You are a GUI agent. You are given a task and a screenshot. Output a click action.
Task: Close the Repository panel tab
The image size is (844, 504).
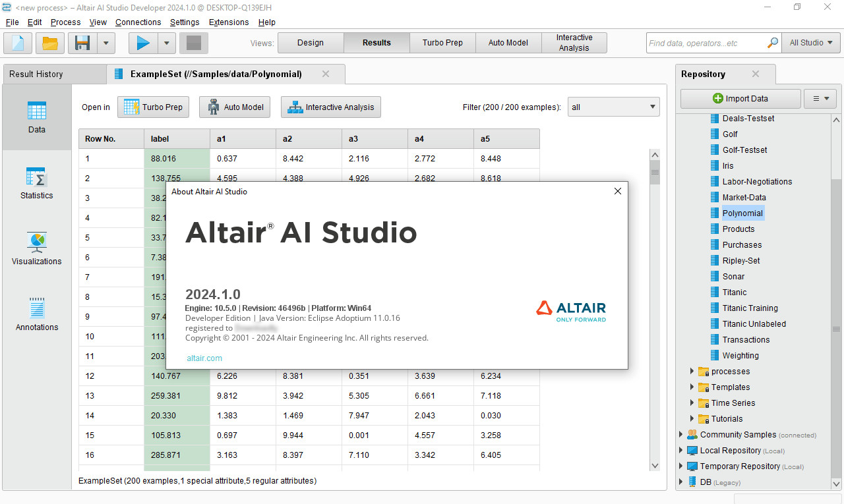click(x=756, y=74)
